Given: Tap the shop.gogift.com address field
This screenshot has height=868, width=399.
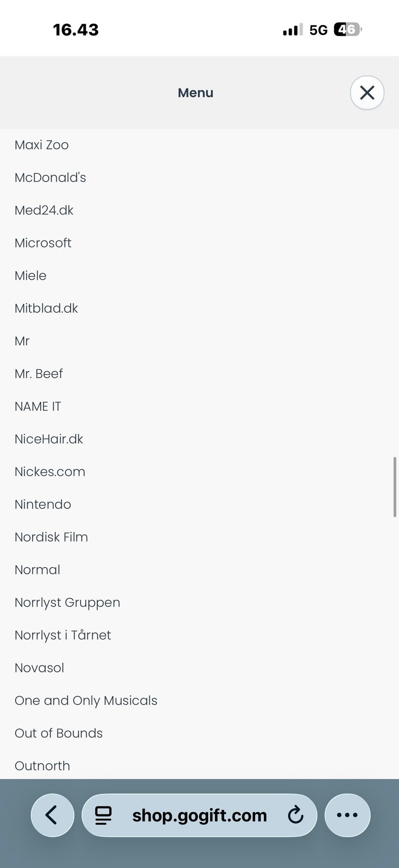Looking at the screenshot, I should coord(199,815).
